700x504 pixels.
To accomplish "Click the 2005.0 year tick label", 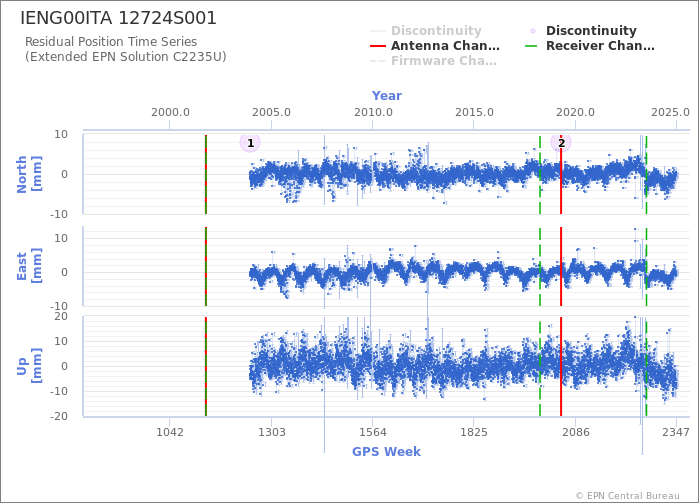I will (x=271, y=112).
